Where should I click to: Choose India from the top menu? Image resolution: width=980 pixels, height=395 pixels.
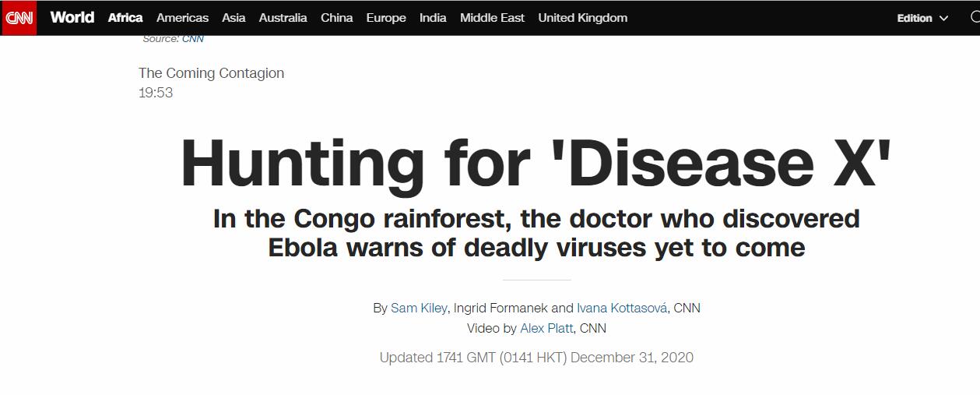(x=433, y=17)
